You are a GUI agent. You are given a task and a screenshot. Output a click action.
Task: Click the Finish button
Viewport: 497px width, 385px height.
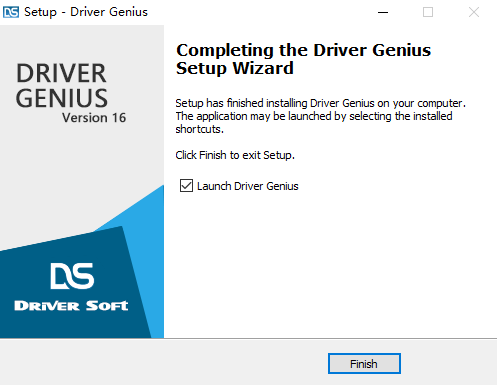[x=364, y=363]
